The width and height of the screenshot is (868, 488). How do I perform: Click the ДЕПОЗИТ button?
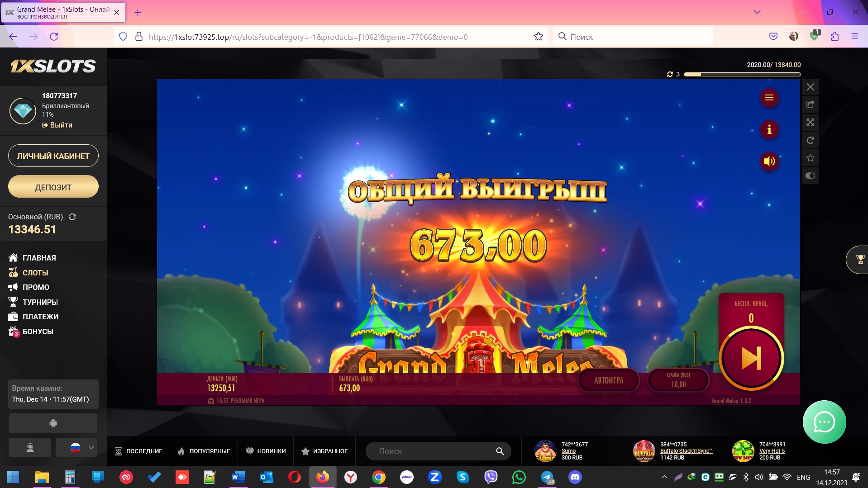click(x=53, y=187)
